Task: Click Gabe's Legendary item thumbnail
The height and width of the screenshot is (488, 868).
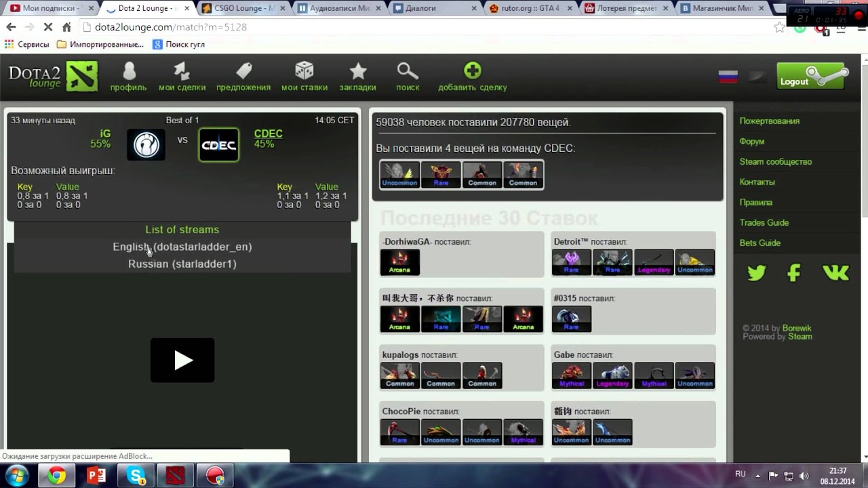Action: pyautogui.click(x=612, y=376)
